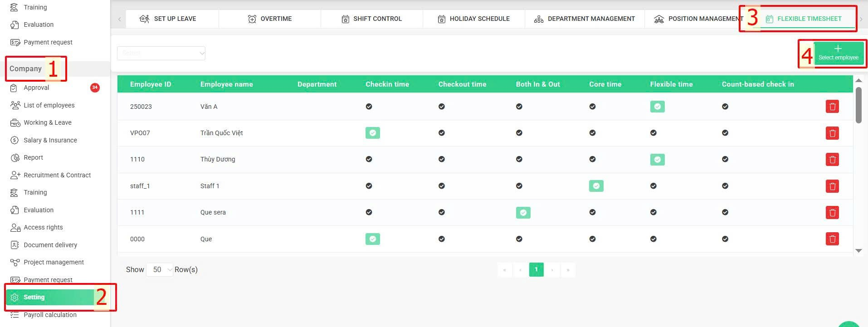Switch to POSITION MANAGEMENT tab
Image resolution: width=868 pixels, height=327 pixels.
698,19
